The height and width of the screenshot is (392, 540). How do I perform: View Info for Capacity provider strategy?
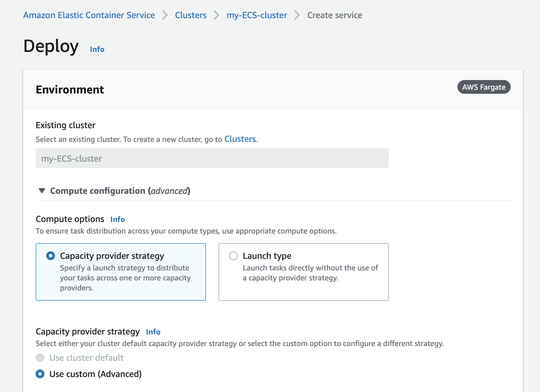(153, 332)
